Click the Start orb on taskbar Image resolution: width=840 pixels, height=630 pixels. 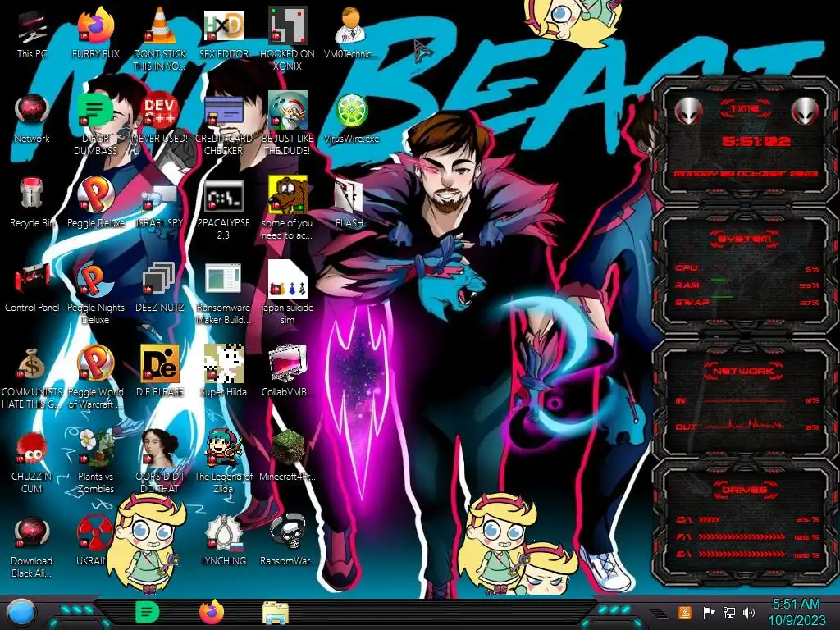[21, 613]
